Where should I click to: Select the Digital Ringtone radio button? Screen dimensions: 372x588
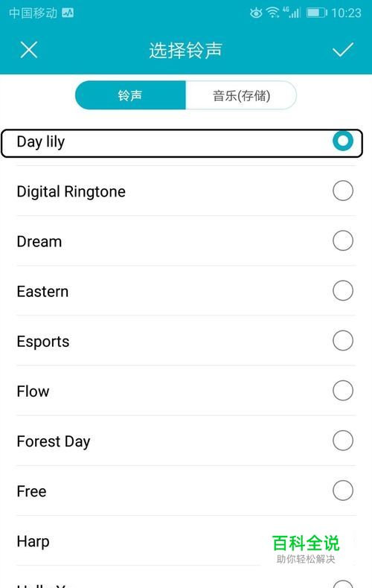[x=343, y=191]
